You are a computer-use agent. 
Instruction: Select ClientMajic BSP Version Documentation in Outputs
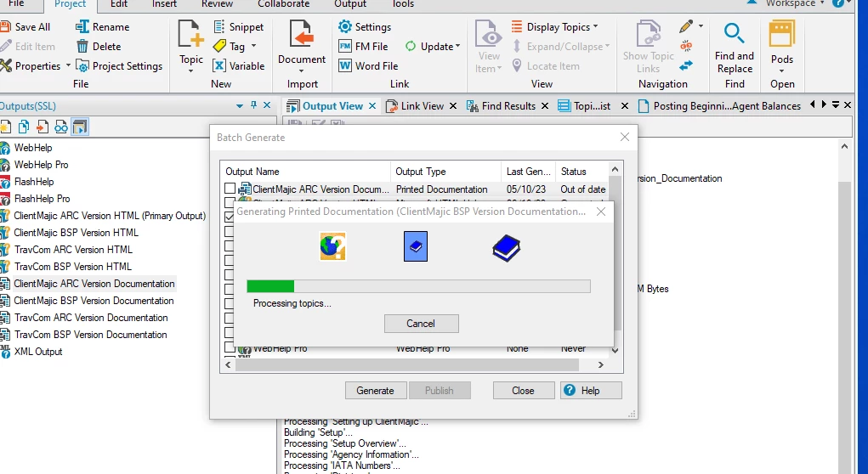click(x=94, y=301)
